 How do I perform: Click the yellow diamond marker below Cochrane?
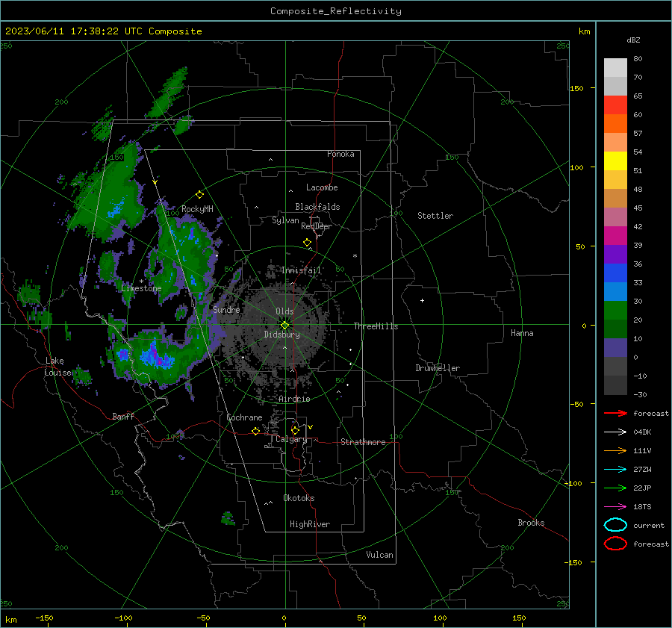point(255,431)
